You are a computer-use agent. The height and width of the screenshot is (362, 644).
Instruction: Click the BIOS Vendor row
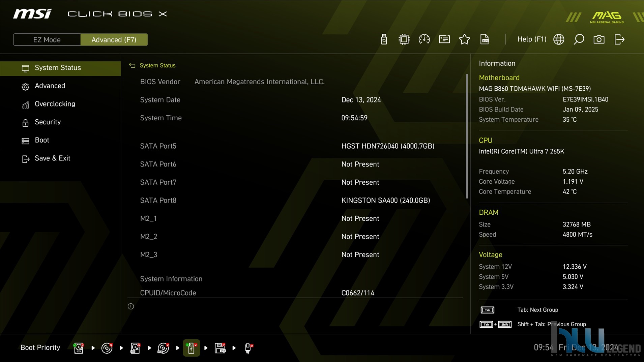pos(295,82)
